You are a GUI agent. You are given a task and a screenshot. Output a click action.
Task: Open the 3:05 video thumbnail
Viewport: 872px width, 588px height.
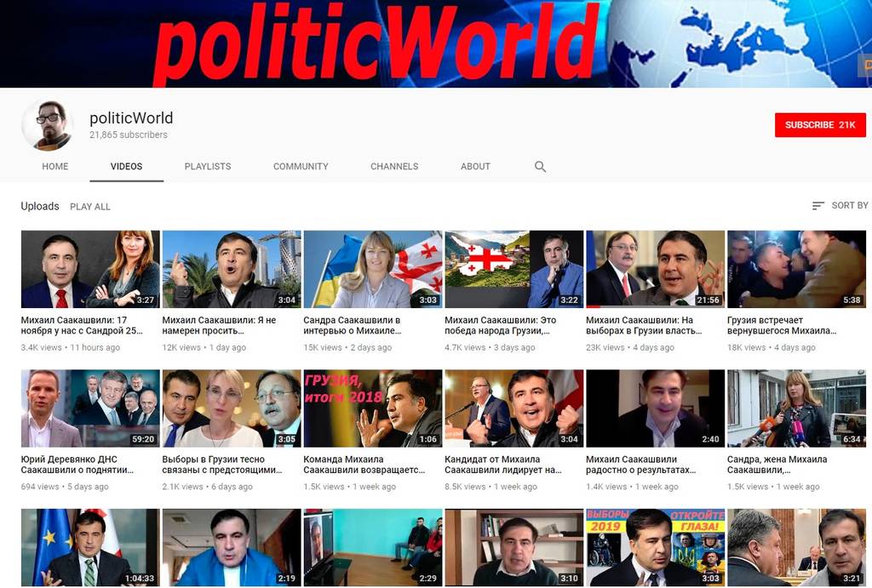click(232, 408)
